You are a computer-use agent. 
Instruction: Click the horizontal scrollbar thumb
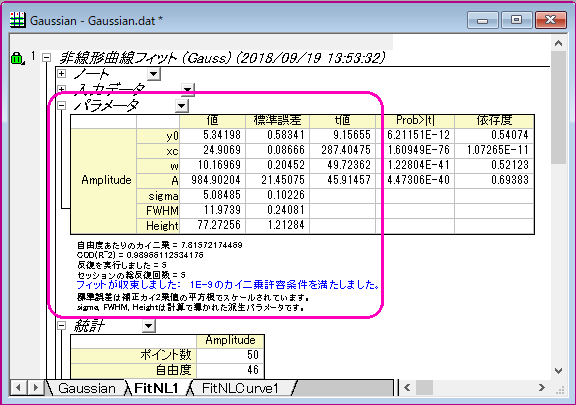(x=424, y=387)
